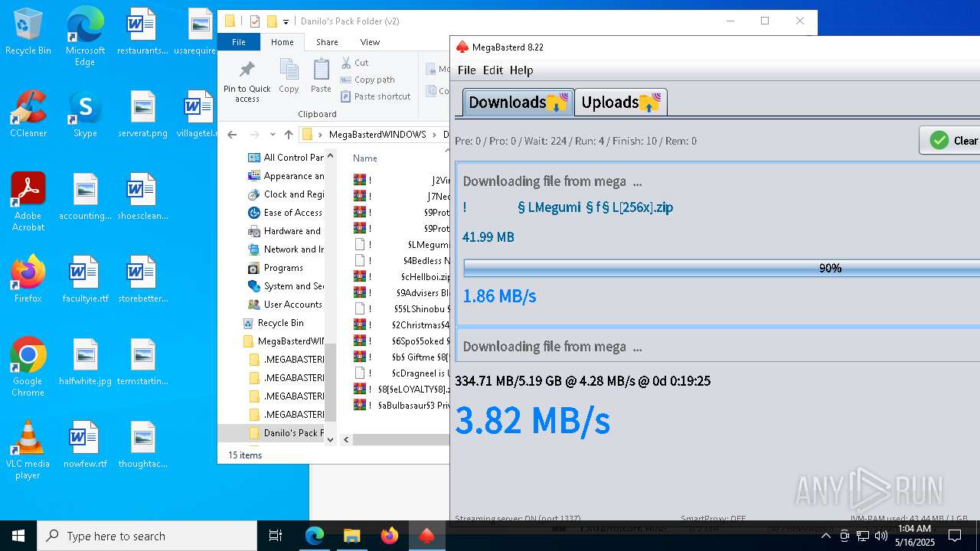Click the 90% download progress bar
Viewport: 980px width, 551px height.
pyautogui.click(x=721, y=268)
